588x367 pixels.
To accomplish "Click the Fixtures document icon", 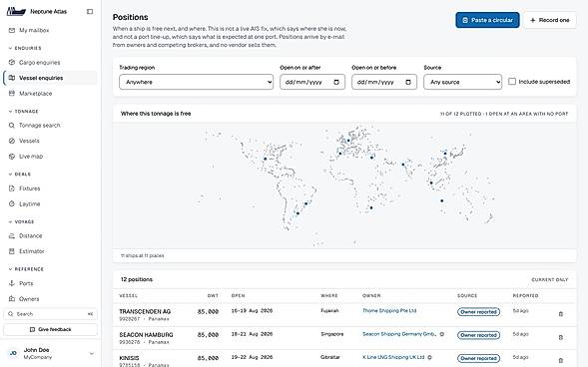I will click(x=12, y=188).
